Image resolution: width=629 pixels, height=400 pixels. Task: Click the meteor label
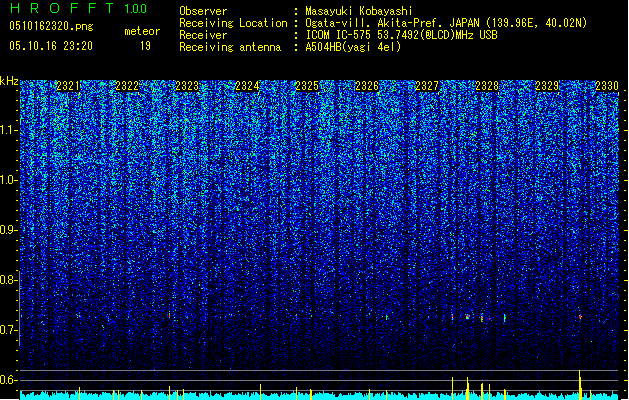(142, 31)
